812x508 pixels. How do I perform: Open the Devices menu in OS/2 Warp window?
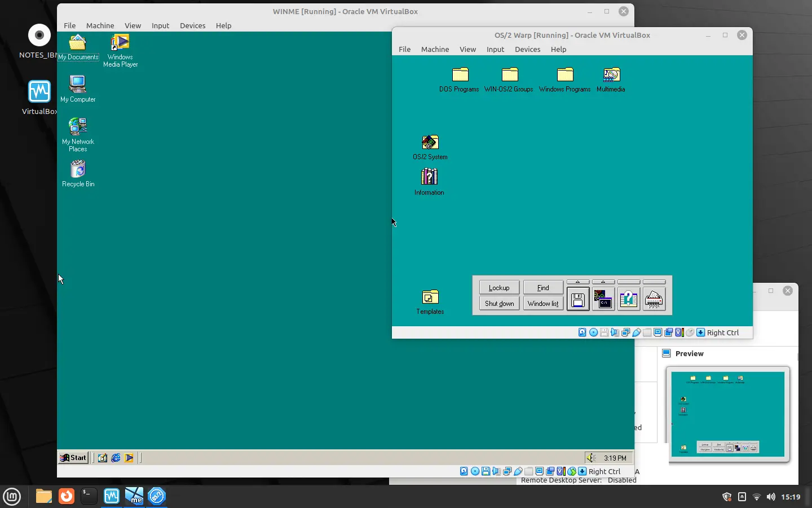tap(528, 49)
